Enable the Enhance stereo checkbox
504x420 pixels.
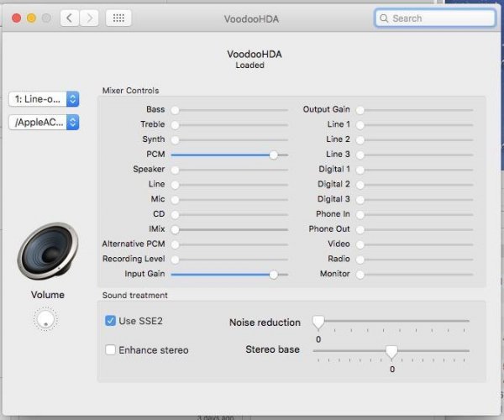click(110, 349)
